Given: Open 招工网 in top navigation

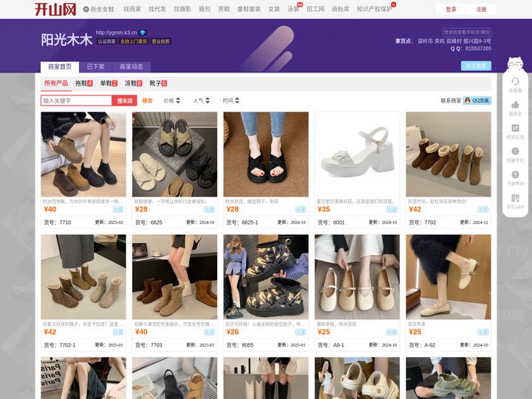Looking at the screenshot, I should pos(316,9).
